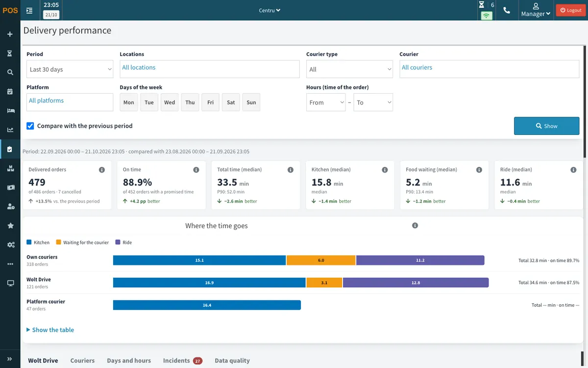Open the clipboard check icon in sidebar
This screenshot has width=588, height=368.
10,149
